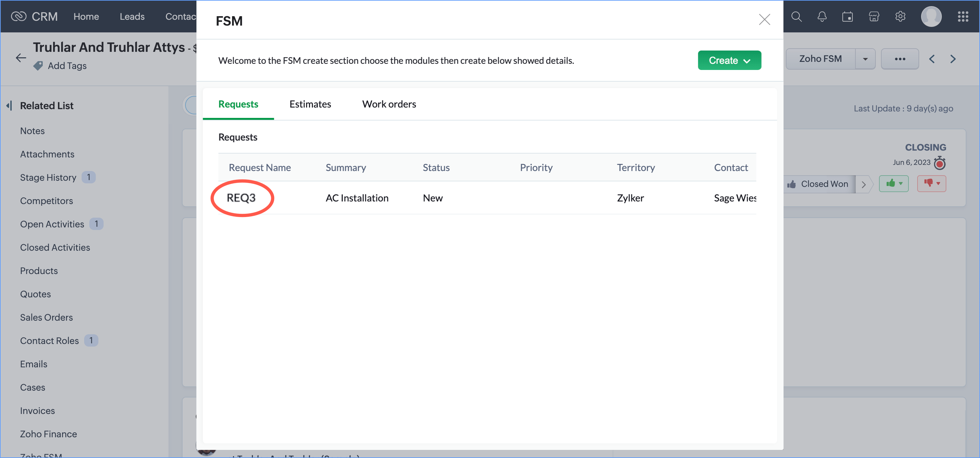Screen dimensions: 980x458
Task: Open the marketplace store icon
Action: tap(874, 17)
